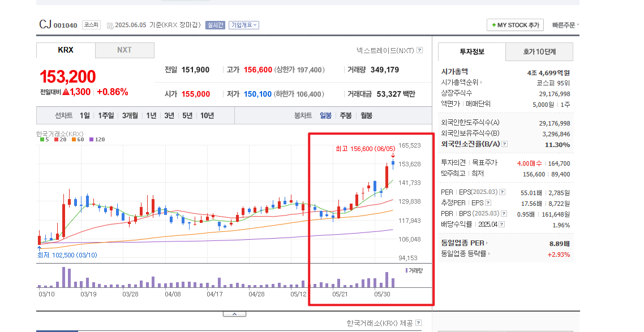Open the PER(2025.03) tooltip icon
Viewport: 644px width, 332px height.
coord(502,192)
